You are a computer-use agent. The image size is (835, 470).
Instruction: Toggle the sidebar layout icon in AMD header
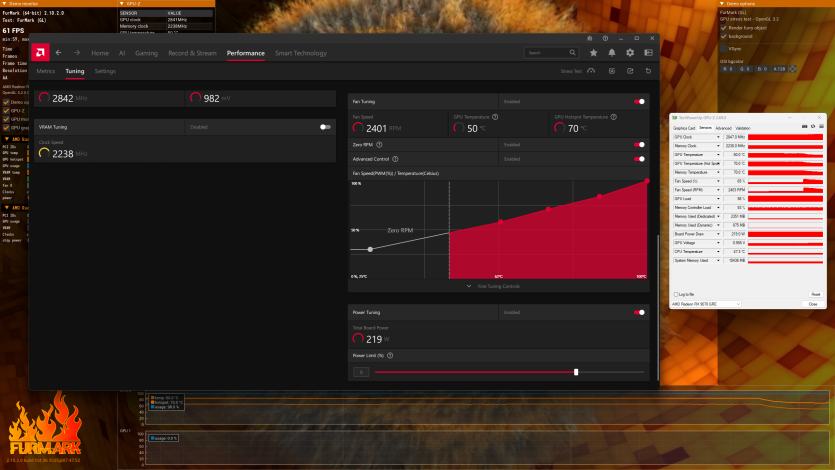[649, 53]
